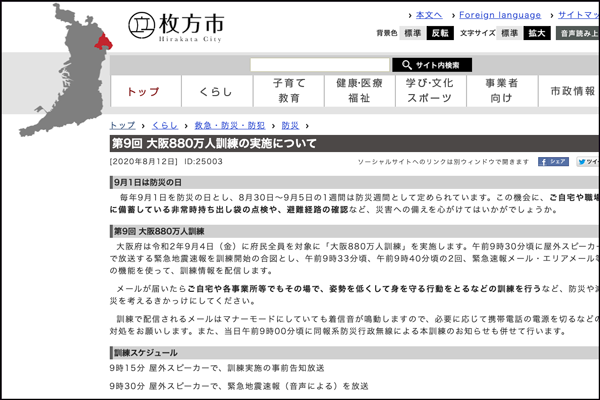Click in the site search text field

[320, 65]
